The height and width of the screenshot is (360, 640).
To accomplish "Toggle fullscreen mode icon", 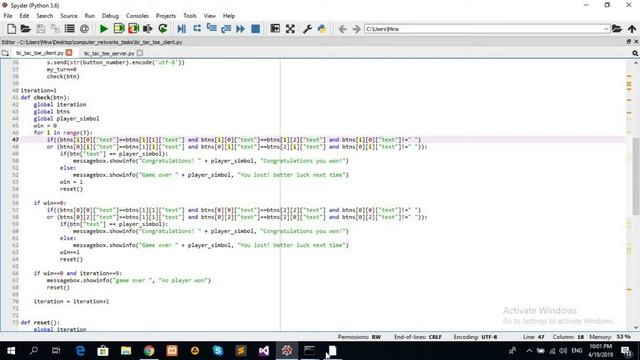I will pyautogui.click(x=290, y=29).
